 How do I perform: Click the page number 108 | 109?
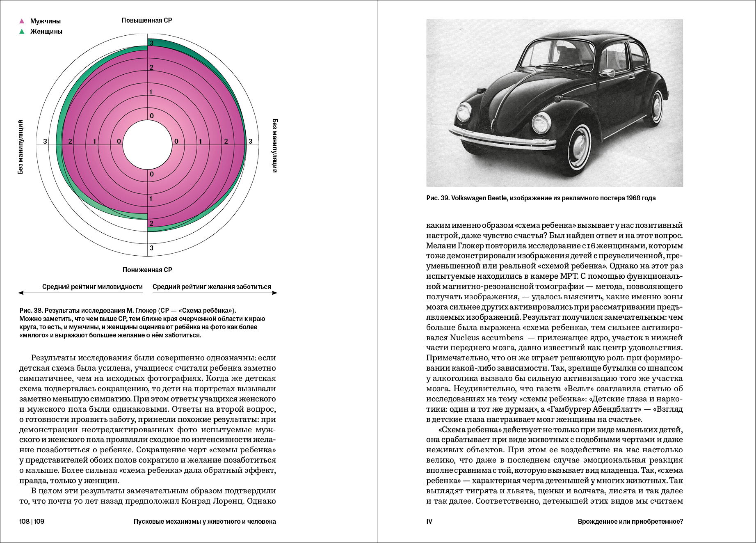coord(32,521)
